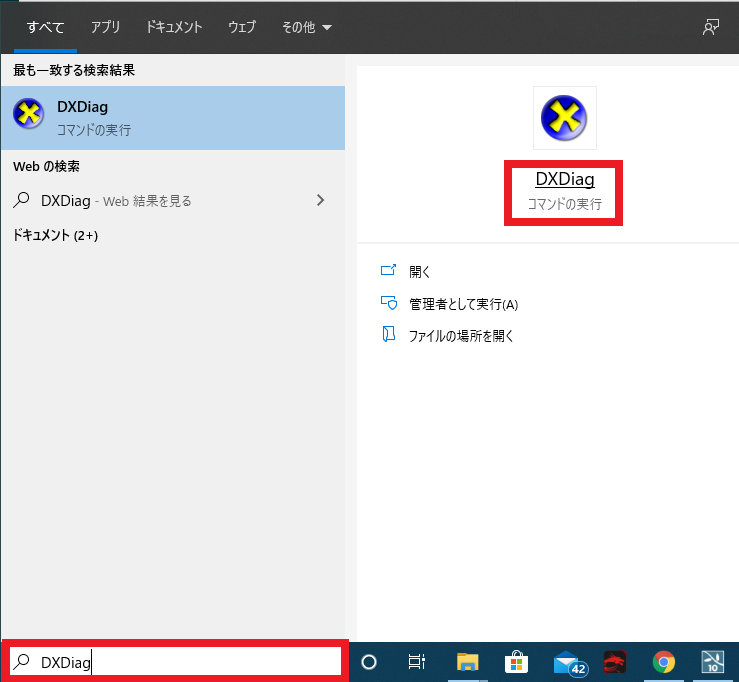
Task: Click the large DXDiag icon in preview pane
Action: coord(564,118)
